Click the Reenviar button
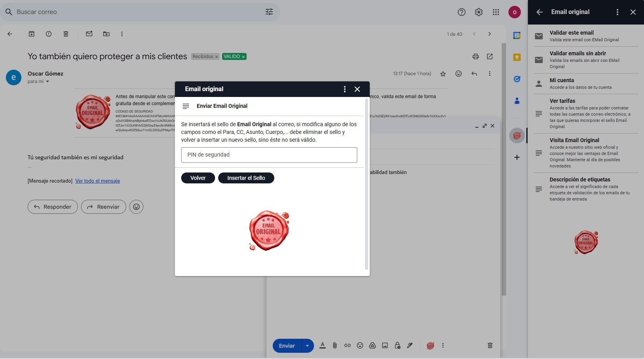 pos(104,207)
